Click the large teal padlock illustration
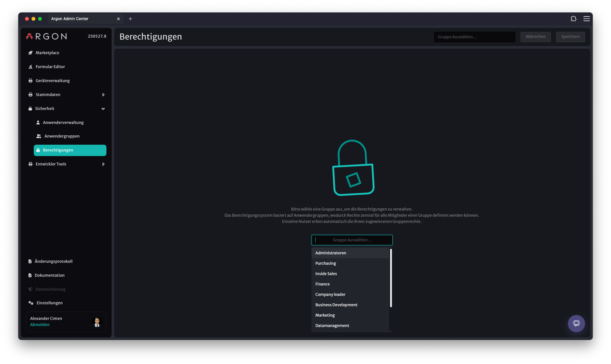The height and width of the screenshot is (364, 611). (353, 168)
